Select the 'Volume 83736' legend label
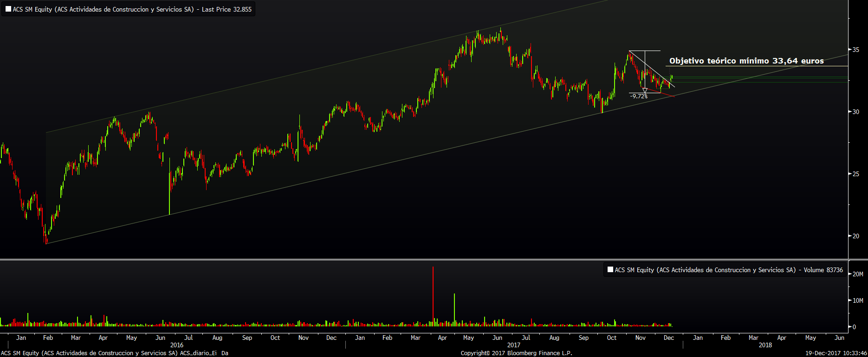 [x=823, y=270]
